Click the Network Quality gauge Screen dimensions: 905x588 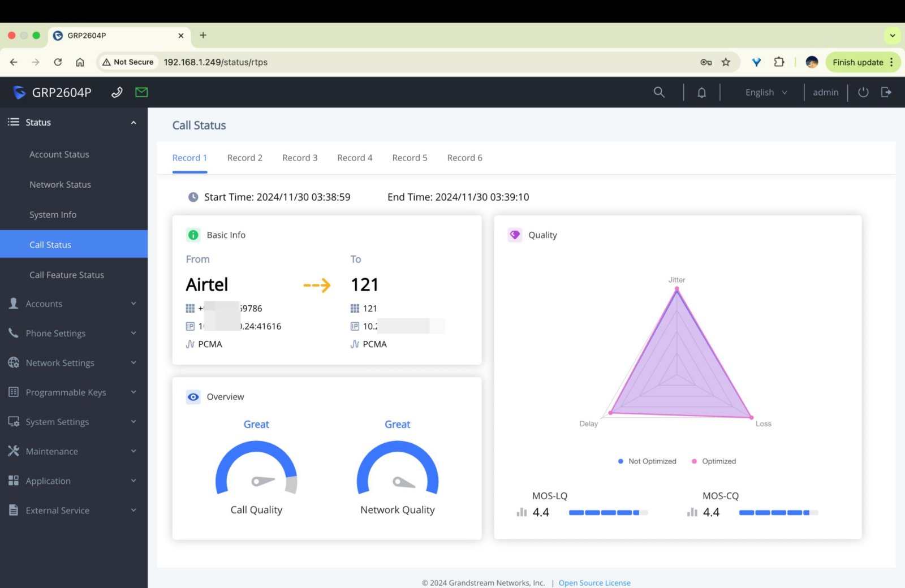click(398, 468)
